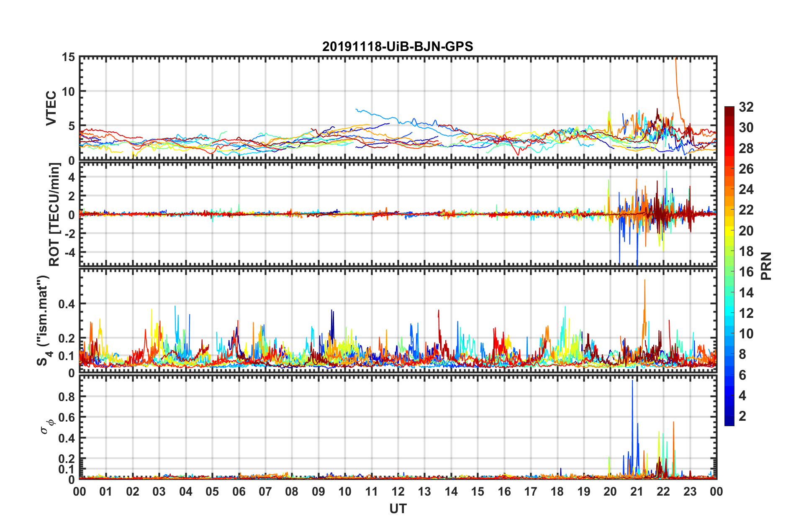Click the PRN colorbar label
This screenshot has width=796, height=532.
766,266
